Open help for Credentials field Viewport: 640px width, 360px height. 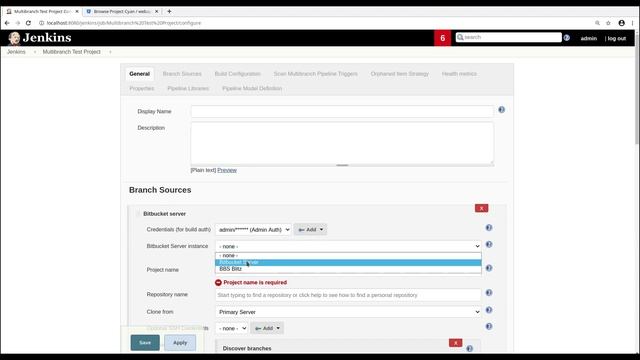[489, 228]
